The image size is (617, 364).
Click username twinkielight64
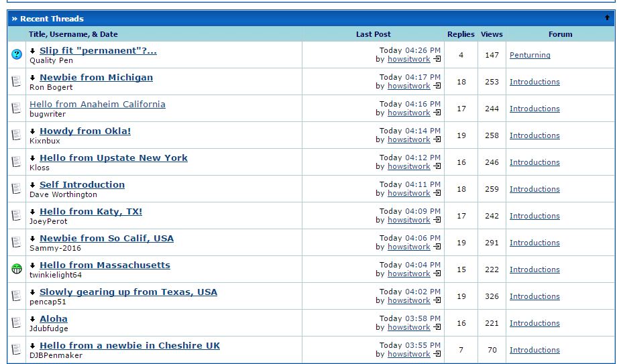tap(56, 275)
